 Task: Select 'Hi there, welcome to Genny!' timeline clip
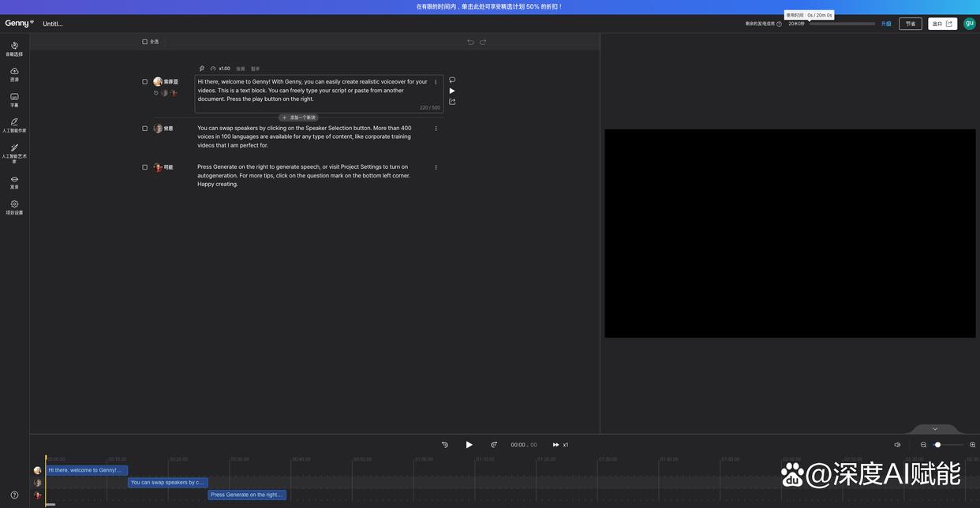point(87,470)
